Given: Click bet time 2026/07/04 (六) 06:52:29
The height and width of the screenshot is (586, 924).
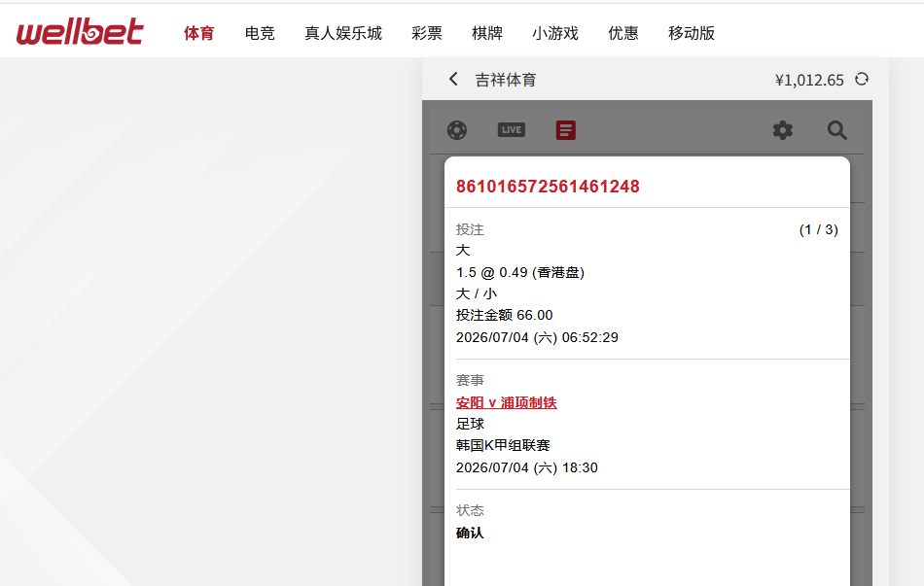Looking at the screenshot, I should (x=537, y=337).
